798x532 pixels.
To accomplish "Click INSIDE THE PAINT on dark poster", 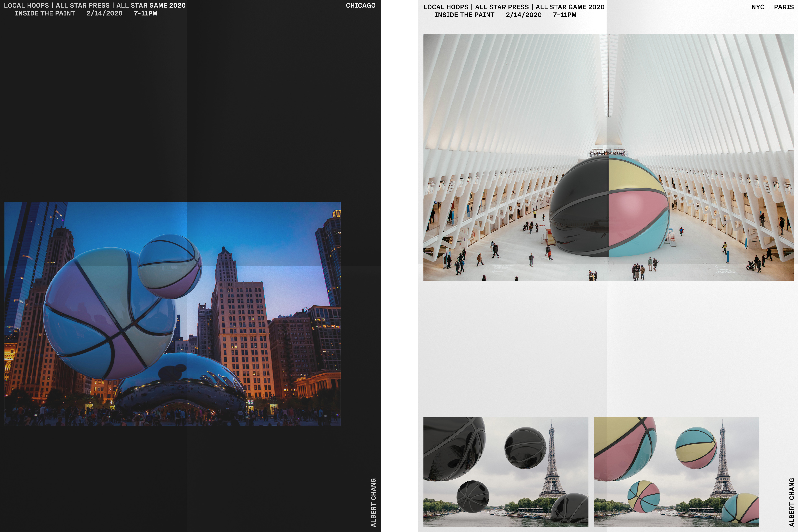I will tap(45, 13).
